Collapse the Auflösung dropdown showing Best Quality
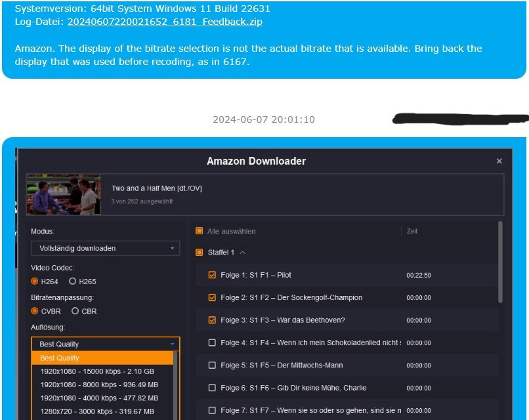The height and width of the screenshot is (420, 529). [x=105, y=344]
